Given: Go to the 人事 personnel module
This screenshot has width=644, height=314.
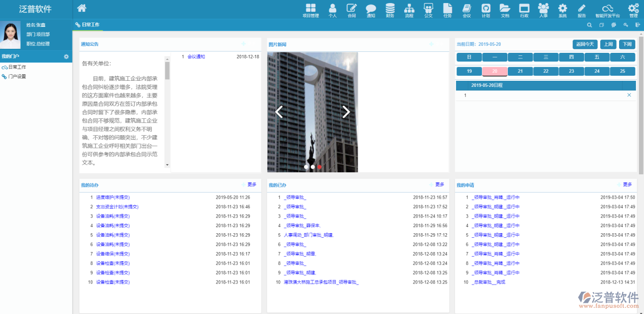Looking at the screenshot, I should point(543,9).
